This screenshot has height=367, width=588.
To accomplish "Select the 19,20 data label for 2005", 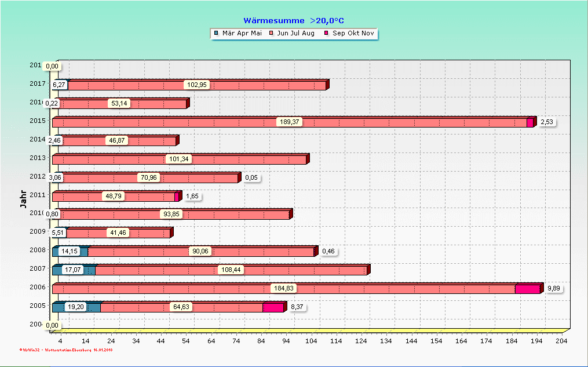I will pyautogui.click(x=75, y=307).
